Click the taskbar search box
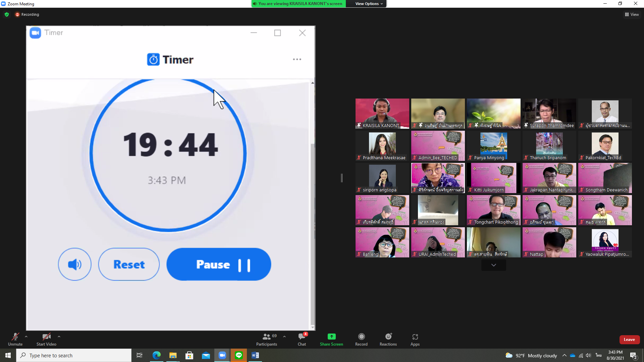Screen dimensions: 644x362 pyautogui.click(x=74, y=355)
